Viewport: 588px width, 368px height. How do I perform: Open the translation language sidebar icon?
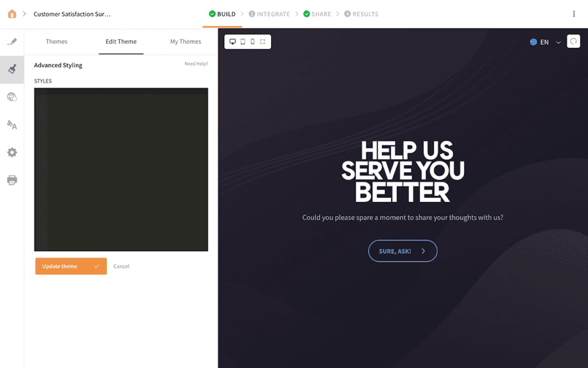(12, 125)
